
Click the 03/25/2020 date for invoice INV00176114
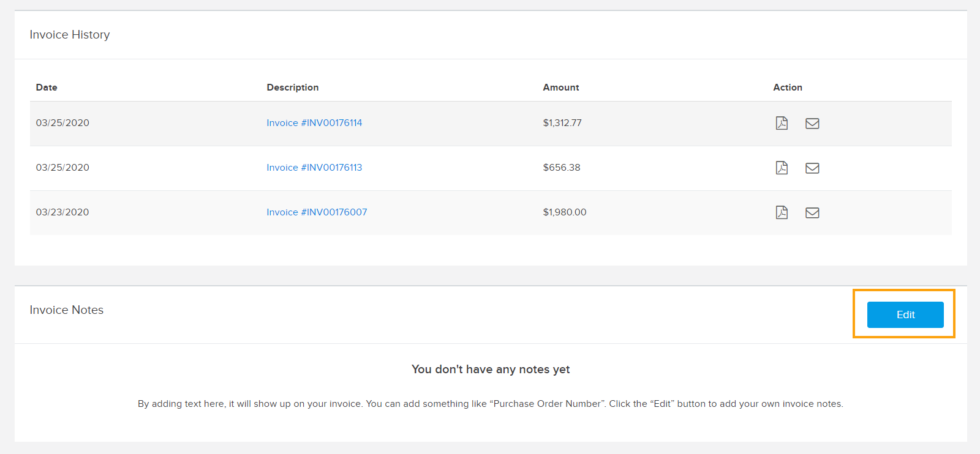click(62, 123)
